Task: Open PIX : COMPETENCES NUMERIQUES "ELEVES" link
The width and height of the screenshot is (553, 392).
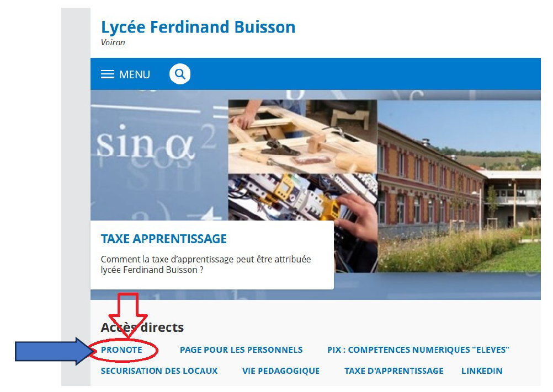Action: [x=418, y=350]
